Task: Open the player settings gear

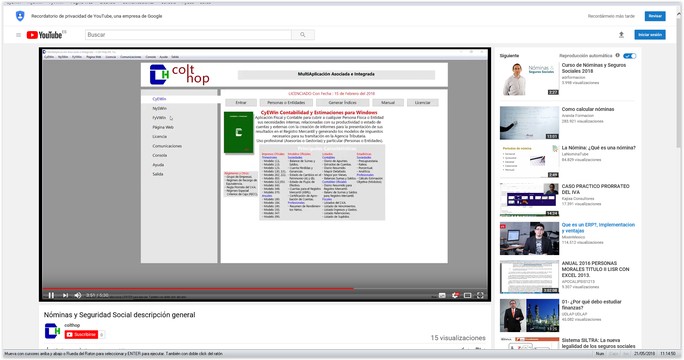Action: 455,295
